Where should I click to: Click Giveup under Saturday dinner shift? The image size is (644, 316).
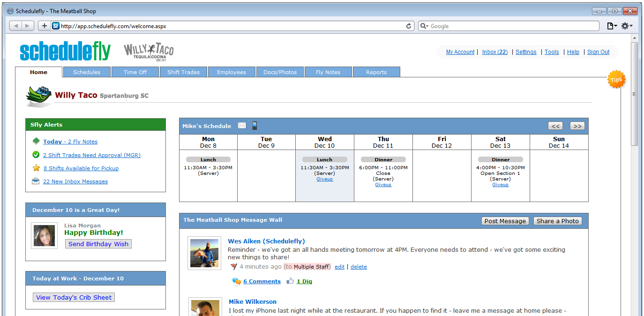[x=501, y=185]
